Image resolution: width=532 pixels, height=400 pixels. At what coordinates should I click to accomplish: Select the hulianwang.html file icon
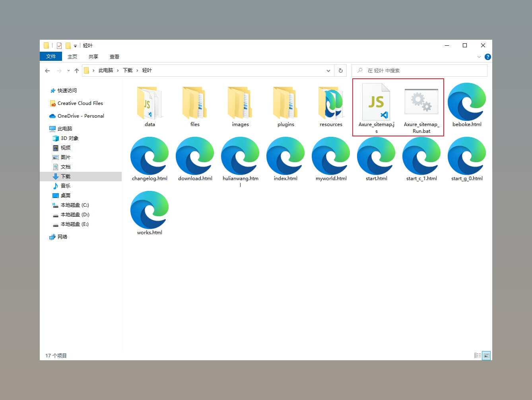pyautogui.click(x=240, y=156)
